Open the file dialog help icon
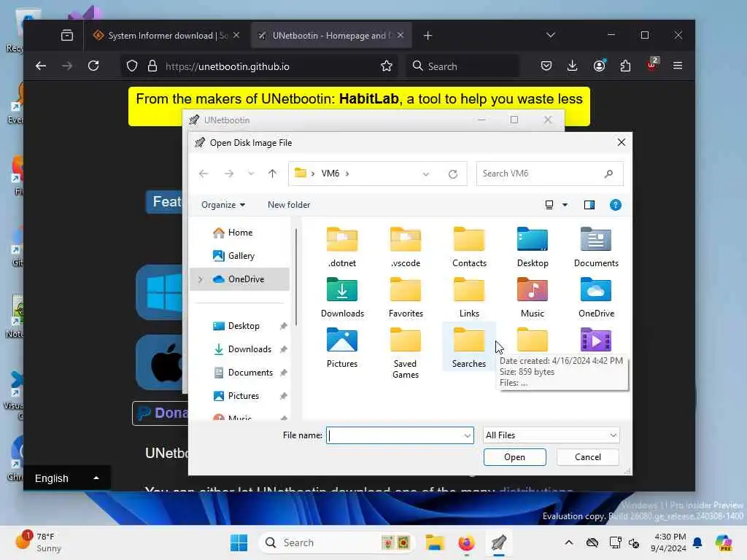The height and width of the screenshot is (560, 747). pyautogui.click(x=616, y=205)
